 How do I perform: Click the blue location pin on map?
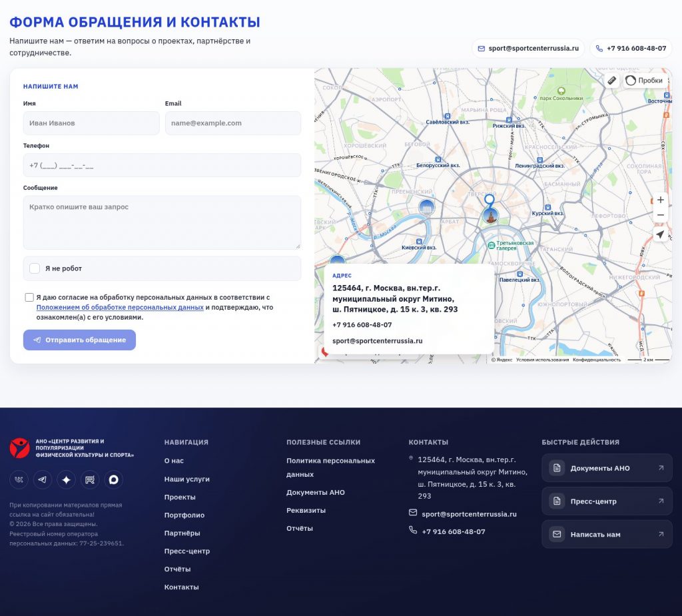click(490, 200)
